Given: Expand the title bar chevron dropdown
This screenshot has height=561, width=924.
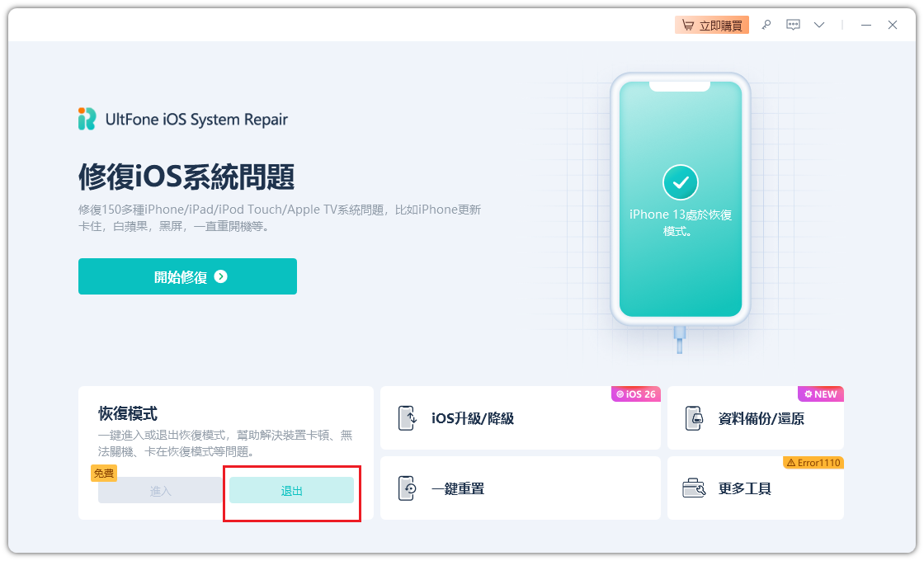Looking at the screenshot, I should pos(818,25).
